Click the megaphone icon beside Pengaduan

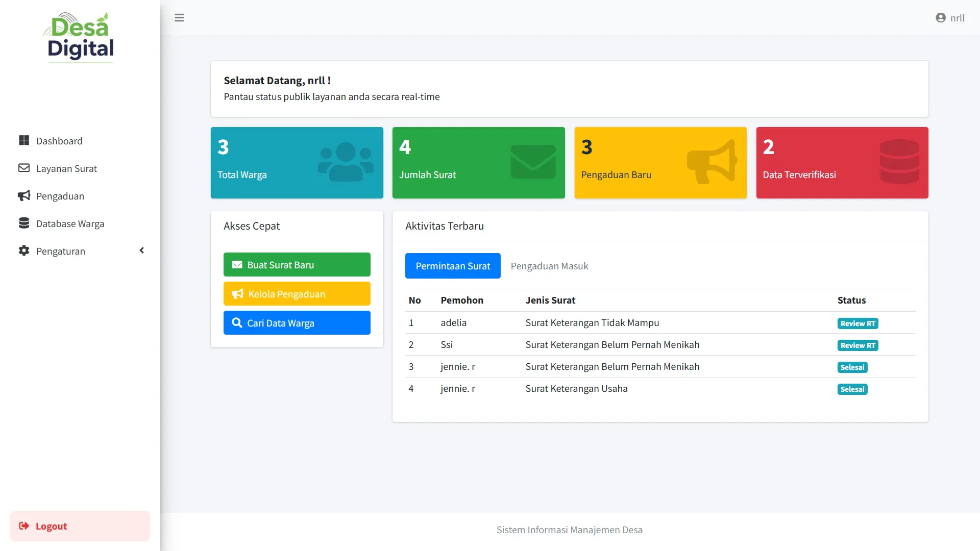tap(23, 195)
